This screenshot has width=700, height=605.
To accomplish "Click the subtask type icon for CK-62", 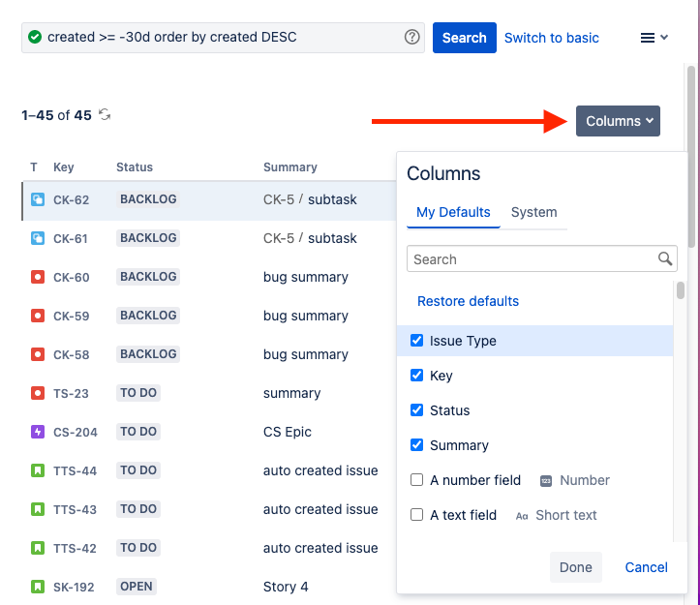I will click(x=38, y=199).
